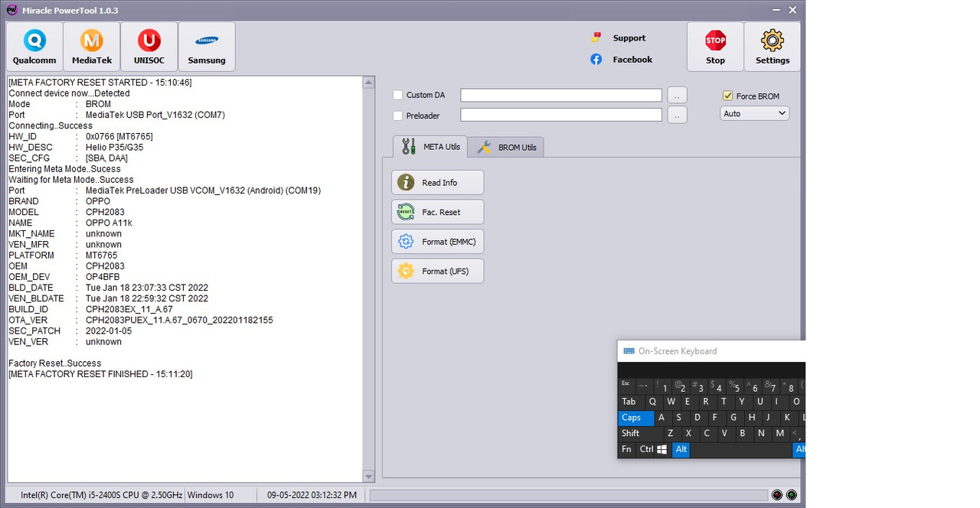Enable the Preloader checkbox

(x=397, y=116)
